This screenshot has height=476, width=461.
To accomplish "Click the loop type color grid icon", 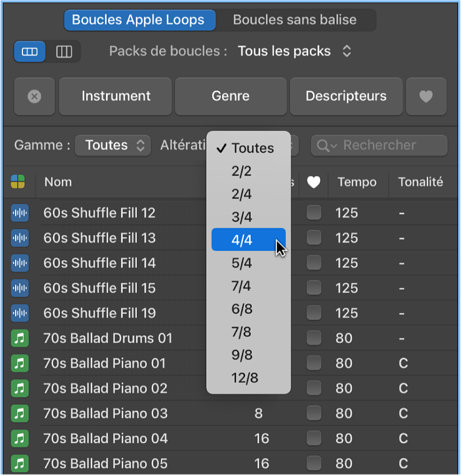I will 18,182.
